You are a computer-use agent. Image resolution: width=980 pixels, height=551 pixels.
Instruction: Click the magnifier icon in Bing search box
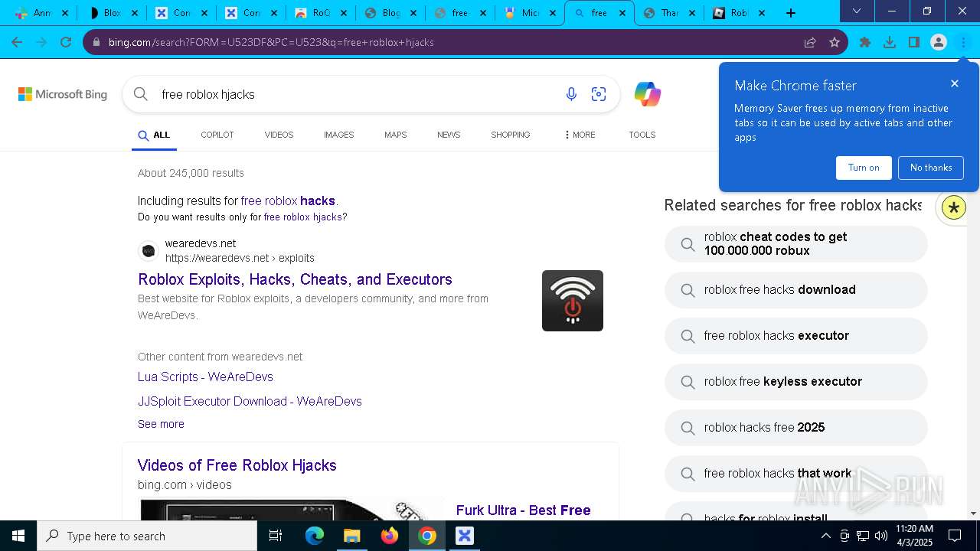(140, 94)
